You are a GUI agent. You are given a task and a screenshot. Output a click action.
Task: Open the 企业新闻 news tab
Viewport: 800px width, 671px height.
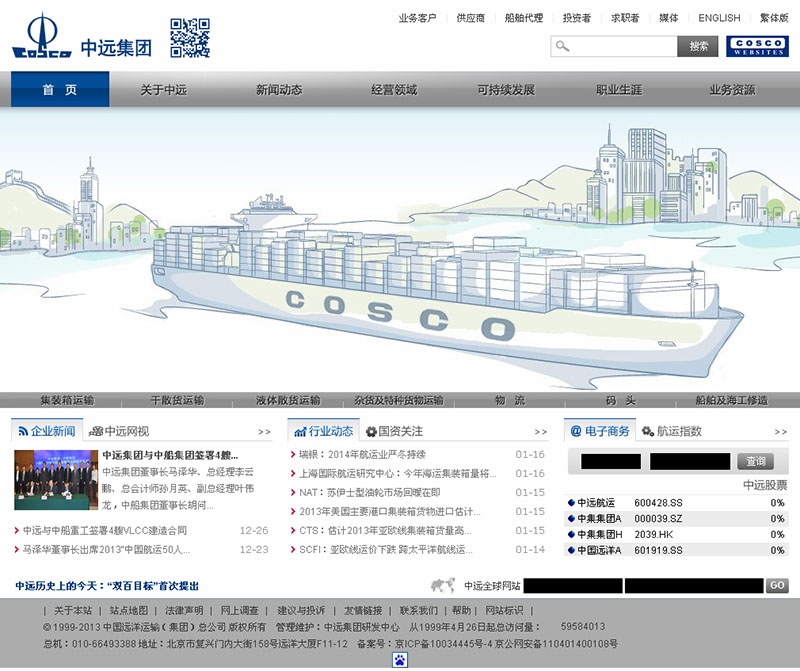46,431
